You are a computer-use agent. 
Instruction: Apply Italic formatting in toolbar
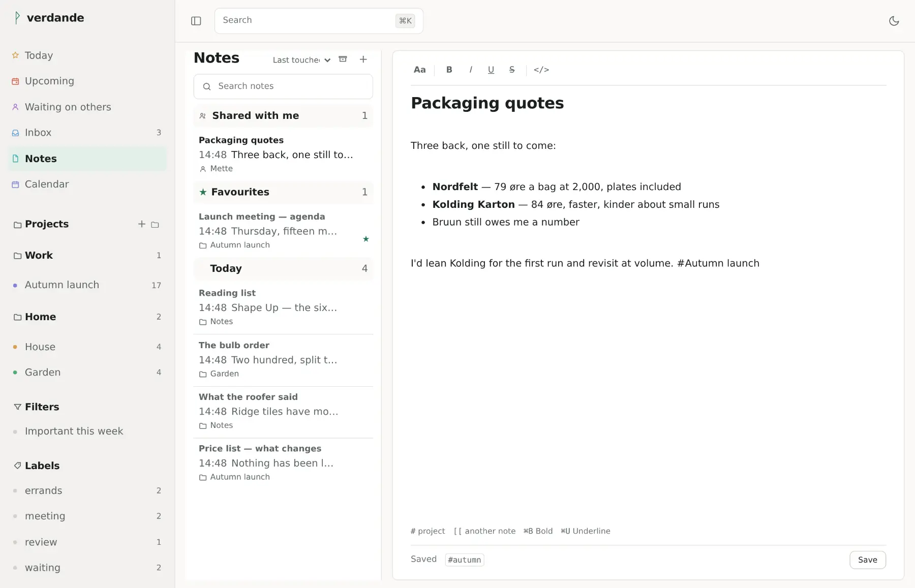(471, 70)
